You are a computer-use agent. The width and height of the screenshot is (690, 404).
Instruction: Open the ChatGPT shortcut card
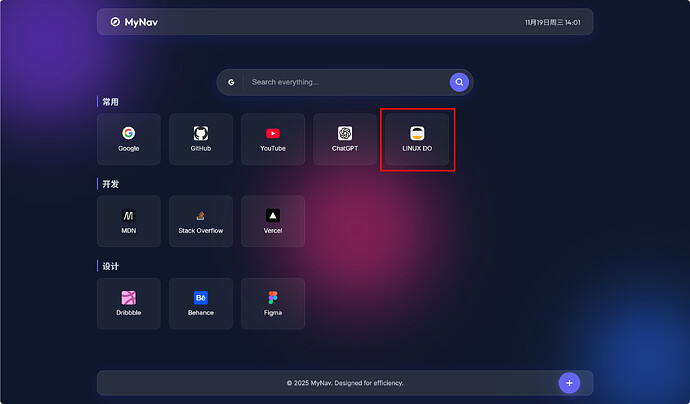tap(345, 139)
